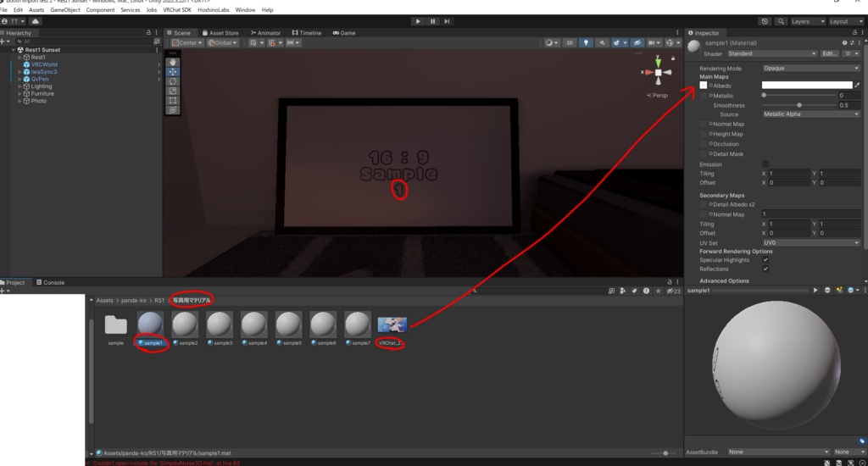Click the Albedo eyedropper icon
868x466 pixels.
pyautogui.click(x=857, y=86)
